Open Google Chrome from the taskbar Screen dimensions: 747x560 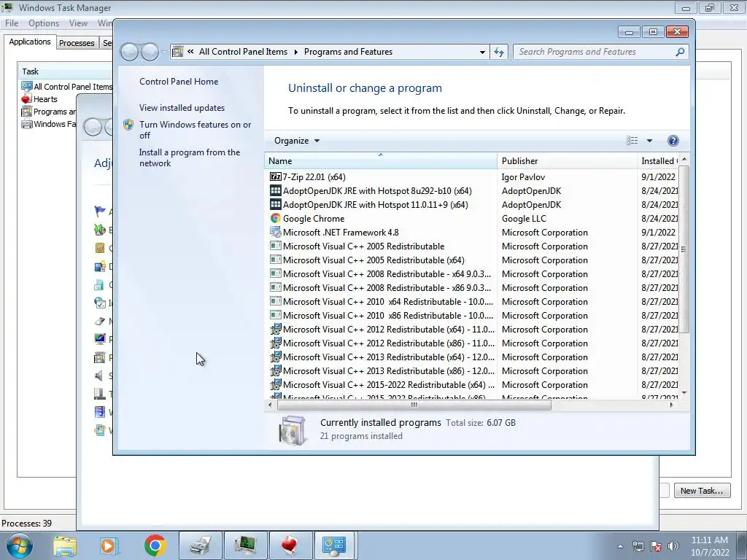click(x=155, y=545)
